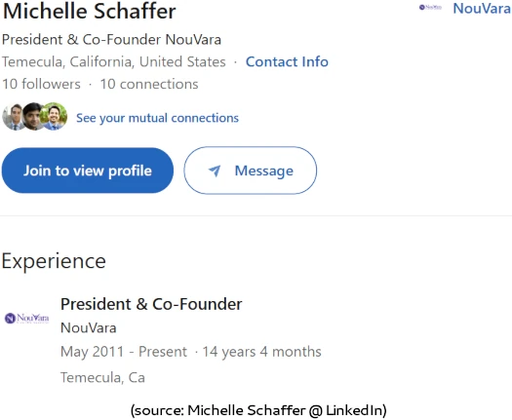
Task: Select the first mutual connection avatar
Action: 13,117
